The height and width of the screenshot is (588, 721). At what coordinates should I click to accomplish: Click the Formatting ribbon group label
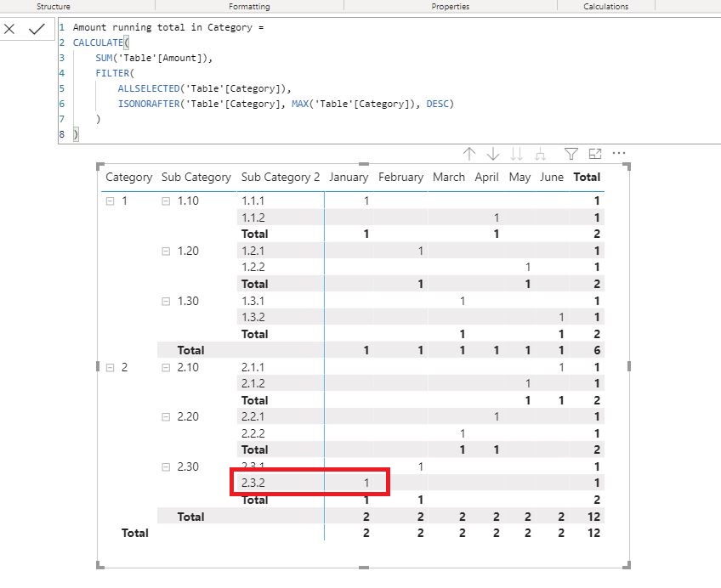[249, 7]
